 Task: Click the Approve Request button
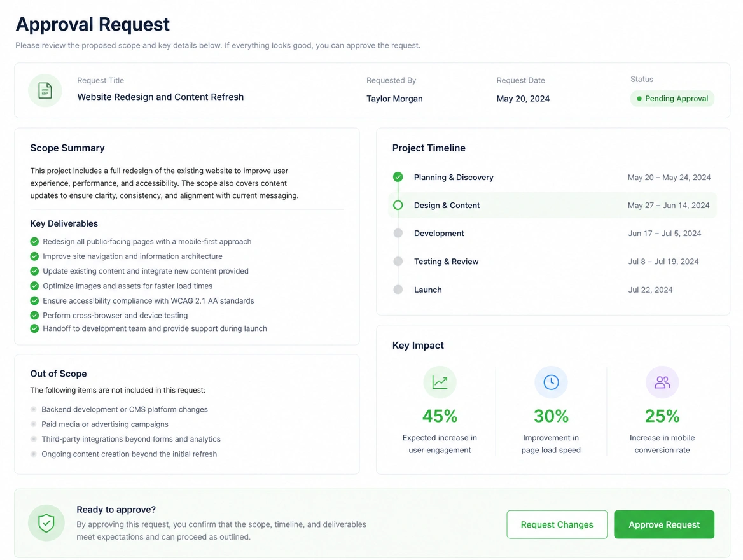[664, 524]
